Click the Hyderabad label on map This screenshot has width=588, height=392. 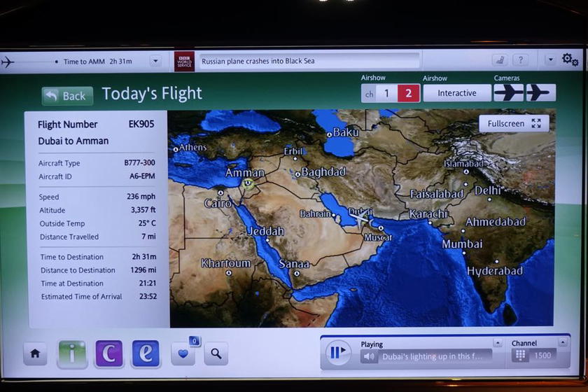tap(495, 271)
